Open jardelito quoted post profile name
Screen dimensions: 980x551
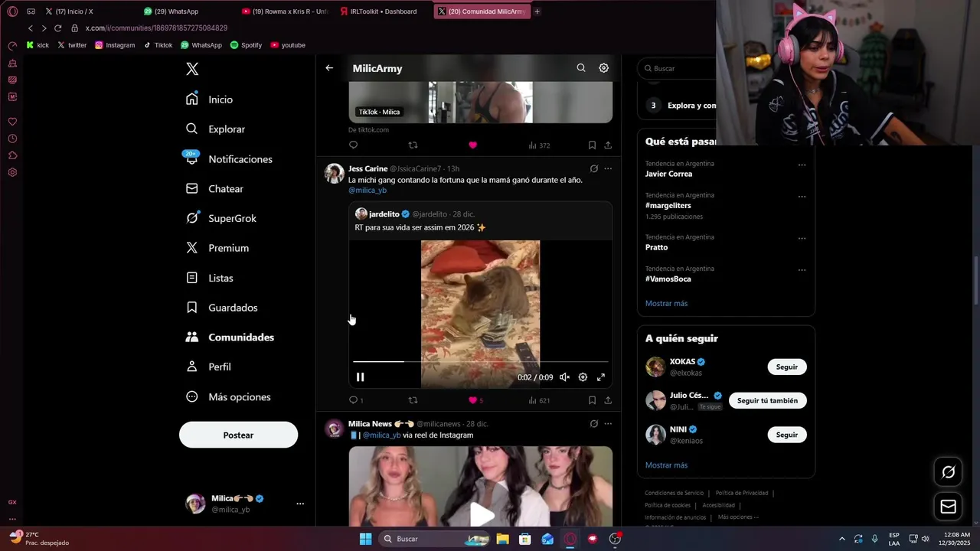click(x=384, y=214)
